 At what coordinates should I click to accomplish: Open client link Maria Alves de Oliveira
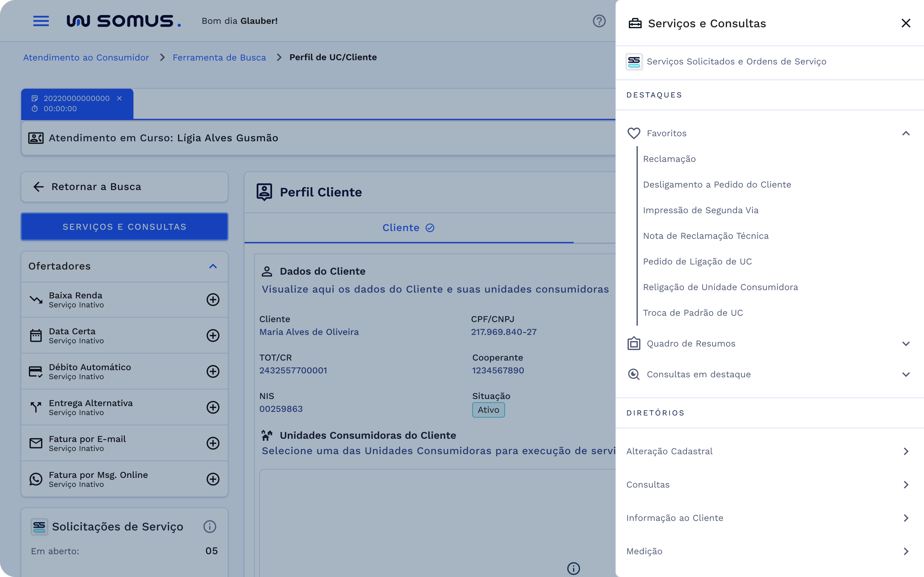[309, 332]
